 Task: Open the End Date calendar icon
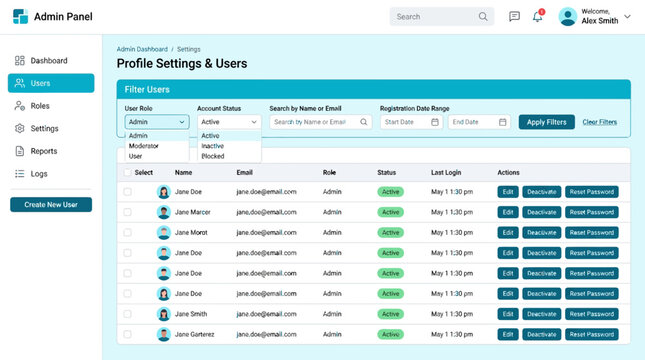pyautogui.click(x=502, y=122)
